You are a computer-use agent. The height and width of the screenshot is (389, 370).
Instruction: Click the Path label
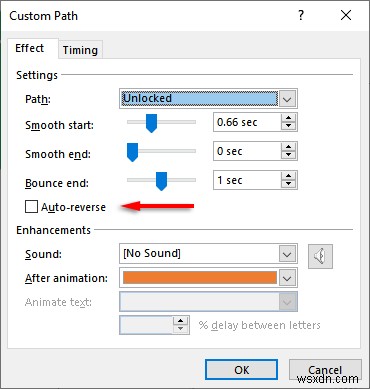tap(38, 99)
